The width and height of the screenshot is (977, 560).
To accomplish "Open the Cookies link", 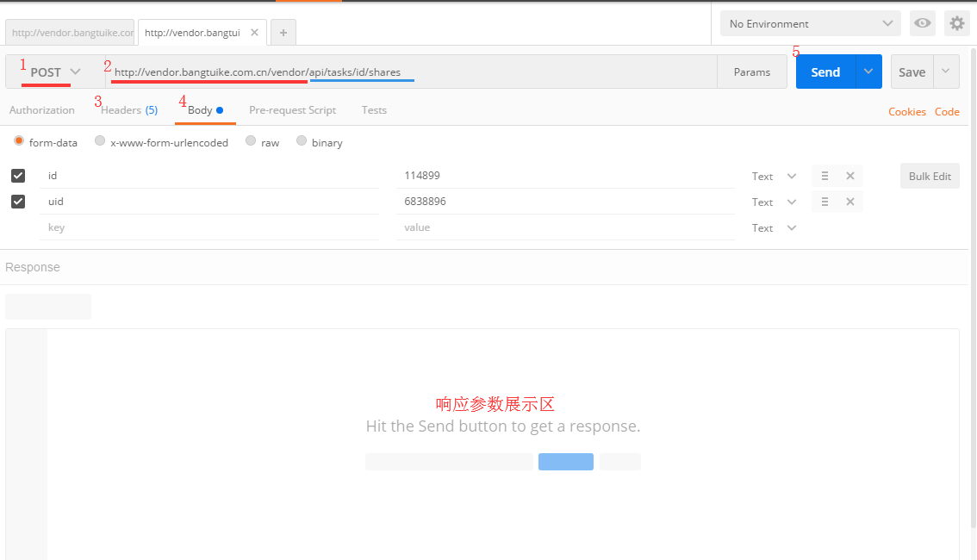I will pyautogui.click(x=906, y=111).
